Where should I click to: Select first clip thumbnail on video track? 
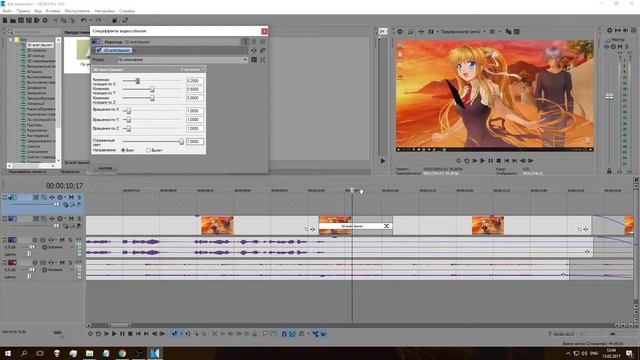coord(217,225)
